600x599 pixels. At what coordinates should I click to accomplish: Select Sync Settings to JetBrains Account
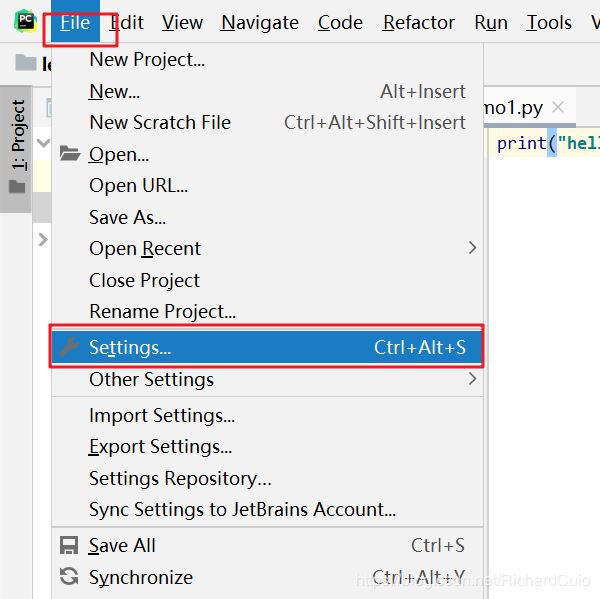coord(242,509)
